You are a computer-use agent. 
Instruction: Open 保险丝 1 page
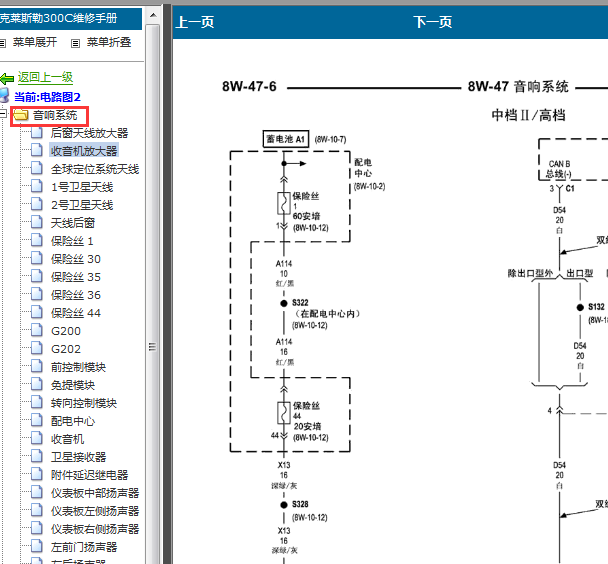coord(72,241)
